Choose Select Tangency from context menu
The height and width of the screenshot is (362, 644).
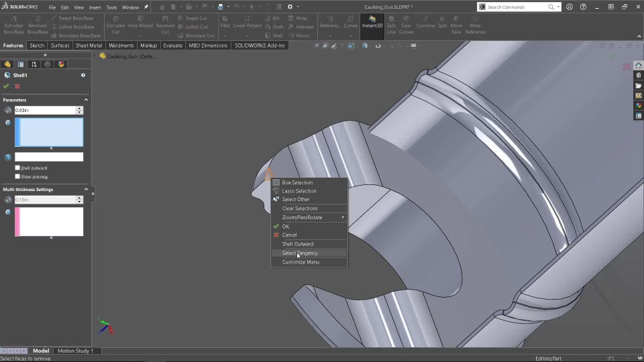click(300, 253)
